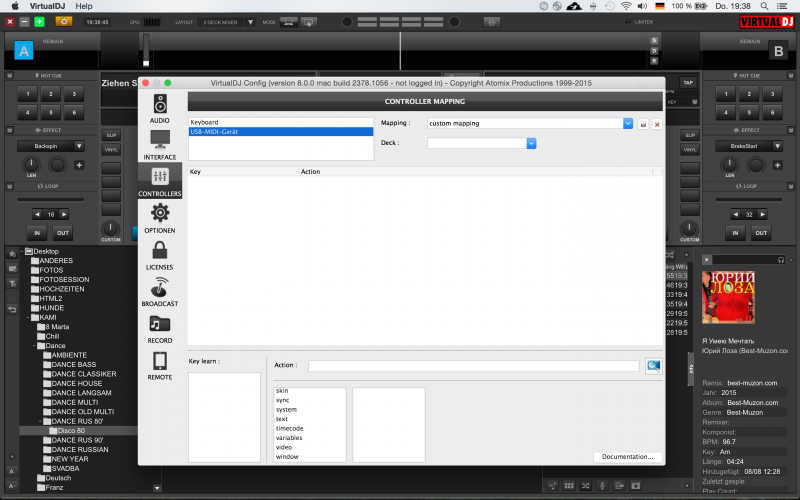Toggle SLIP mode on left deck
This screenshot has width=800, height=500.
(x=111, y=135)
